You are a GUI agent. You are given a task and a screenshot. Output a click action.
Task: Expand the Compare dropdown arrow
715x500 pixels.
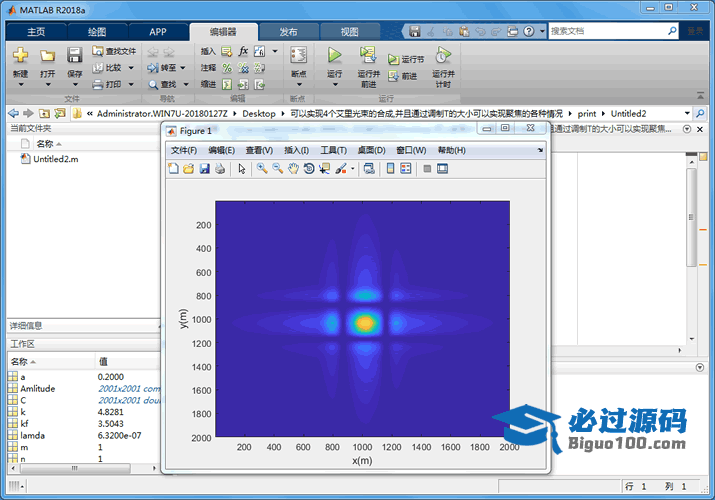click(x=131, y=68)
